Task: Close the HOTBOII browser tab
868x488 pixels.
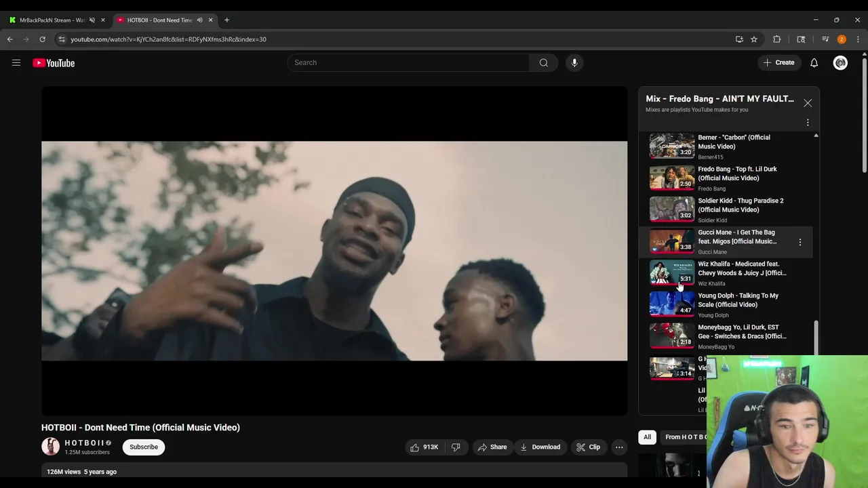Action: (210, 20)
